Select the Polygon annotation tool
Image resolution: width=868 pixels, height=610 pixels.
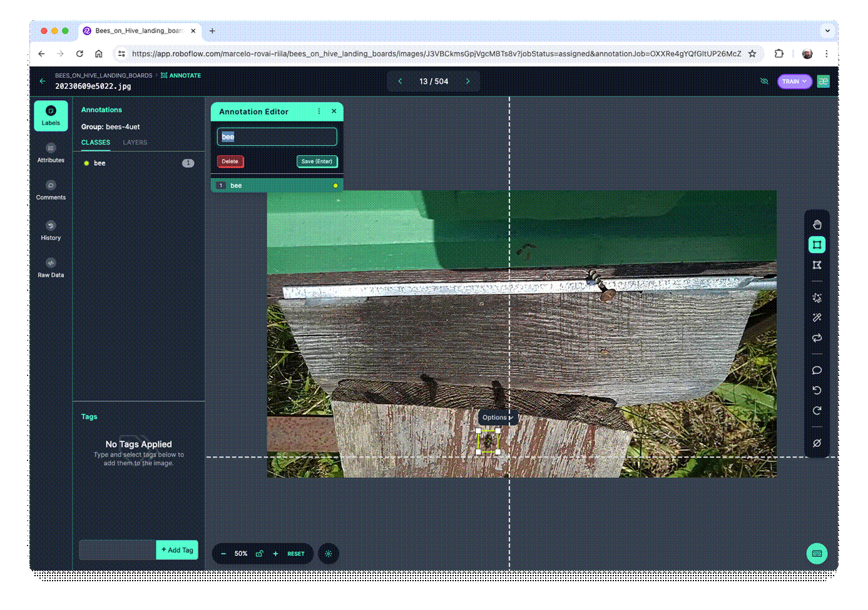click(817, 265)
